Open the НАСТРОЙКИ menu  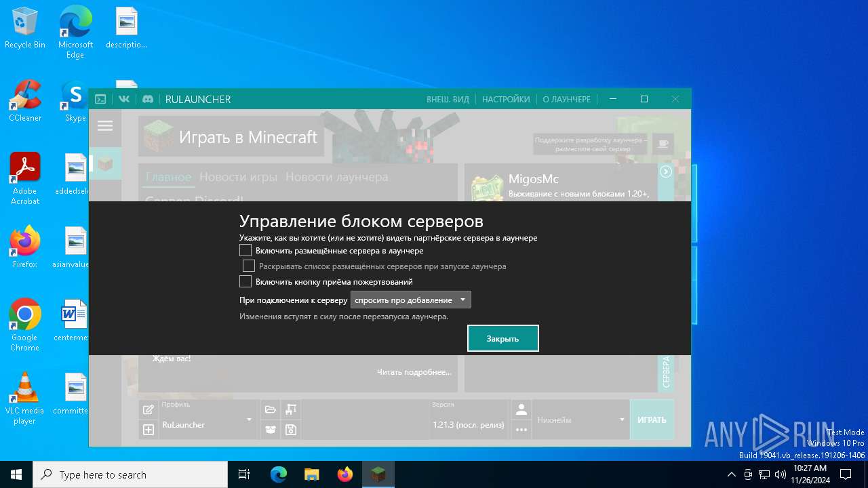tap(506, 99)
